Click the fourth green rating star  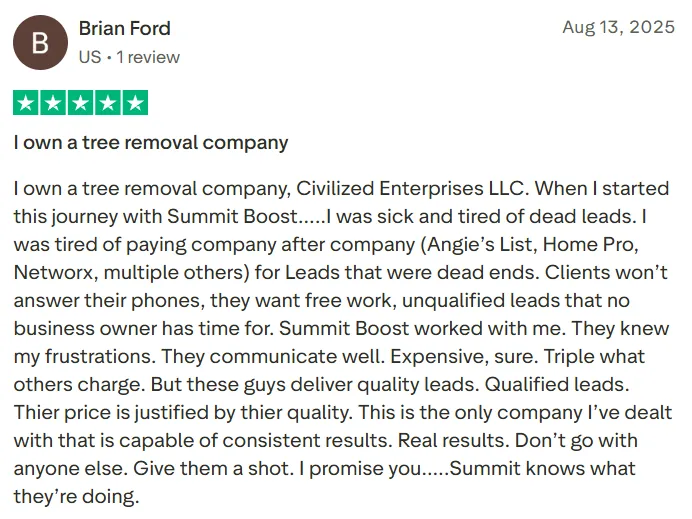click(108, 103)
